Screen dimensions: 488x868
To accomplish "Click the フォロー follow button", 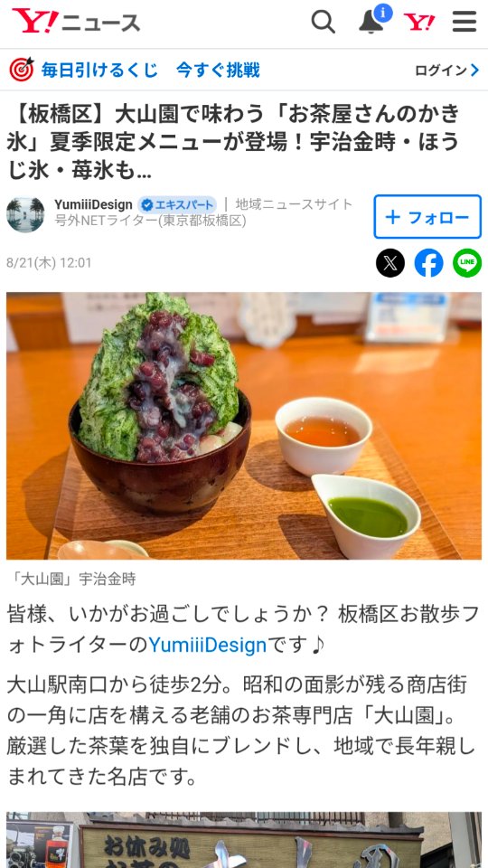I will pos(427,217).
